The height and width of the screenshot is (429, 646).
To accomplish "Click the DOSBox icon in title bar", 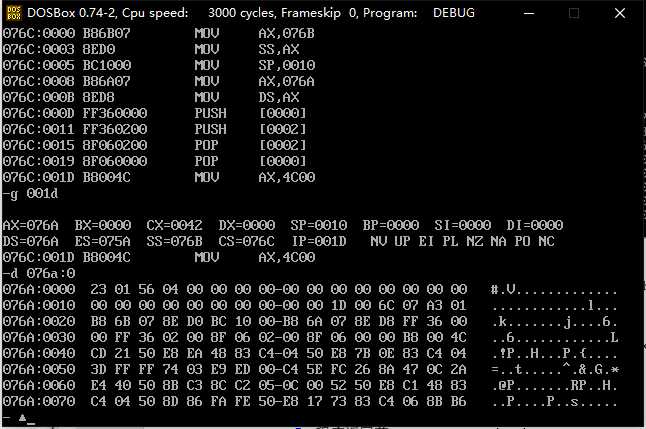I will 14,13.
